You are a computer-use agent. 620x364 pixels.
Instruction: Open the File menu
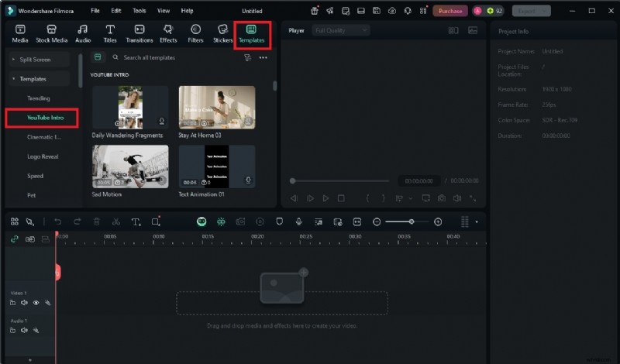coord(95,11)
